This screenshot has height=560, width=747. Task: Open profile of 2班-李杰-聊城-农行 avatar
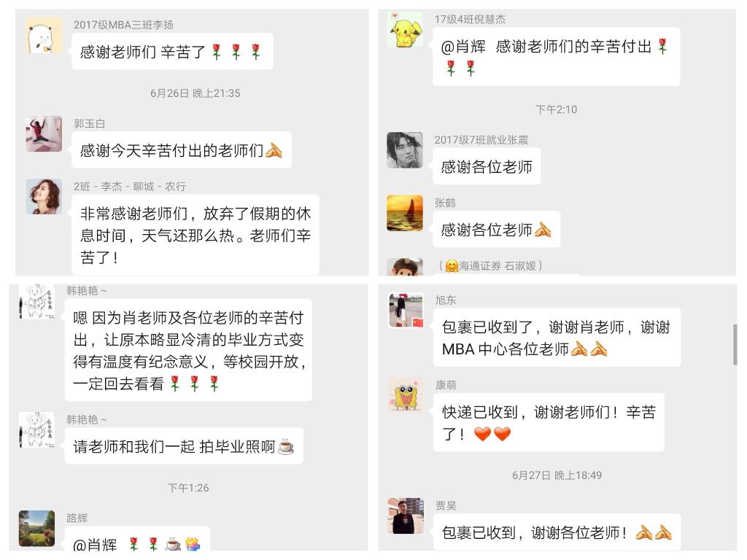[x=44, y=197]
